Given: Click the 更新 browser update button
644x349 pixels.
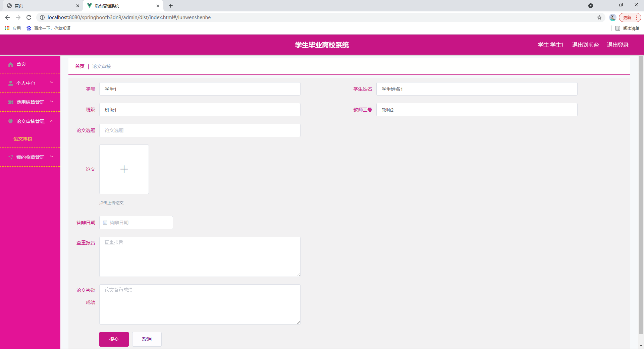Looking at the screenshot, I should 630,17.
